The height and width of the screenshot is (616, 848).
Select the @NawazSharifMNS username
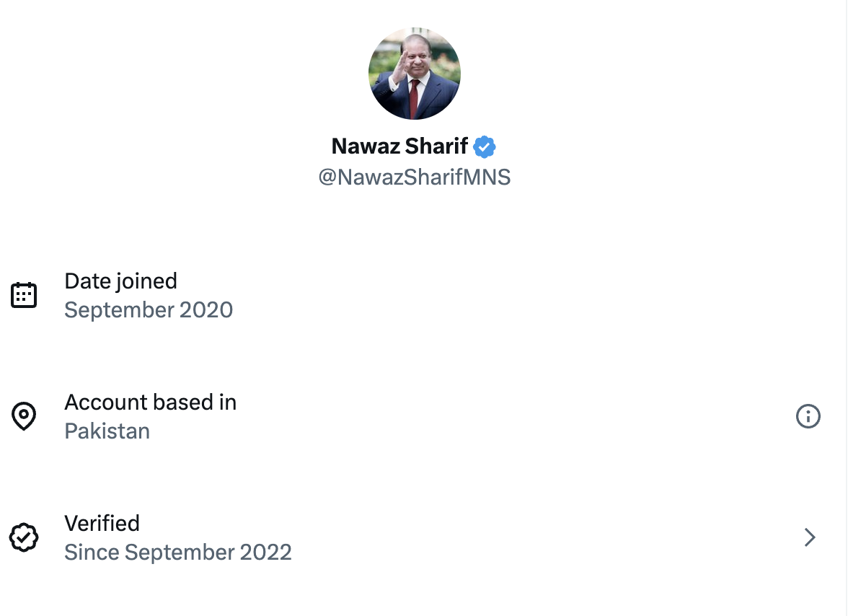(x=416, y=177)
